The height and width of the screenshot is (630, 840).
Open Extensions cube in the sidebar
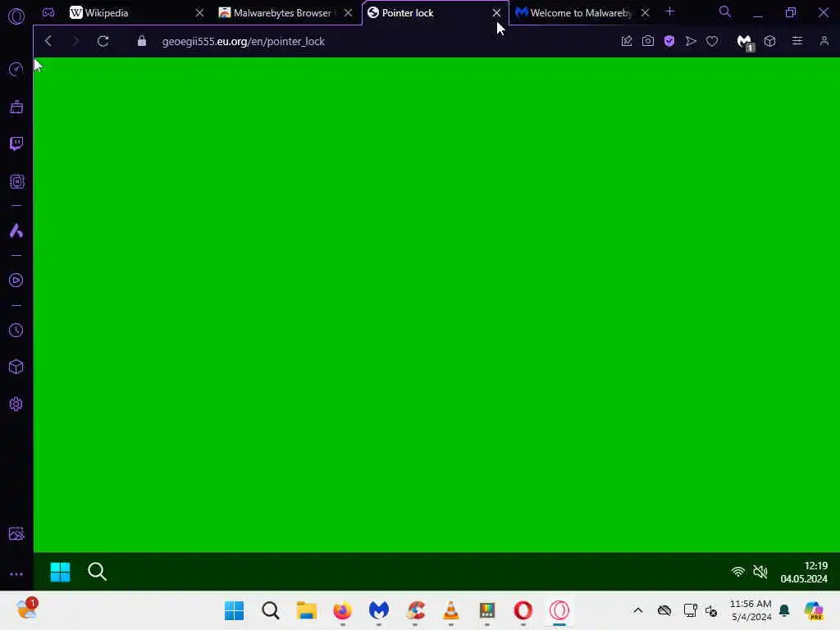pos(16,367)
